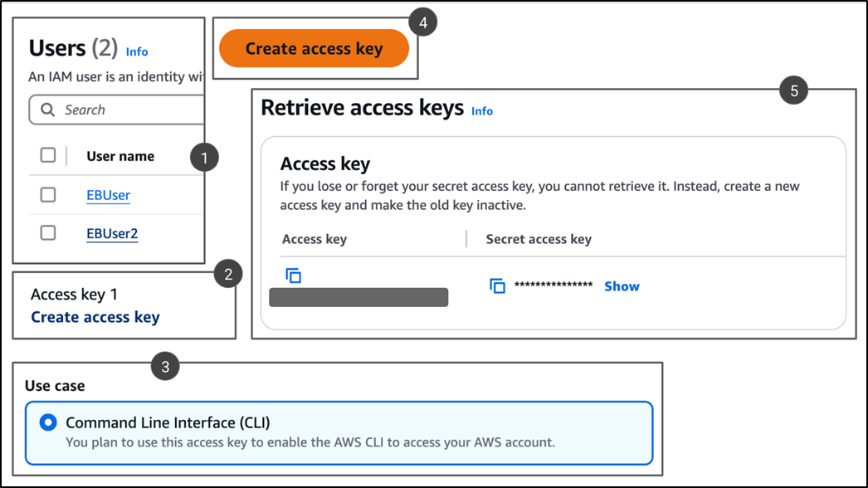The width and height of the screenshot is (868, 488).
Task: Tick the checkbox for EBUser2
Action: (x=48, y=232)
